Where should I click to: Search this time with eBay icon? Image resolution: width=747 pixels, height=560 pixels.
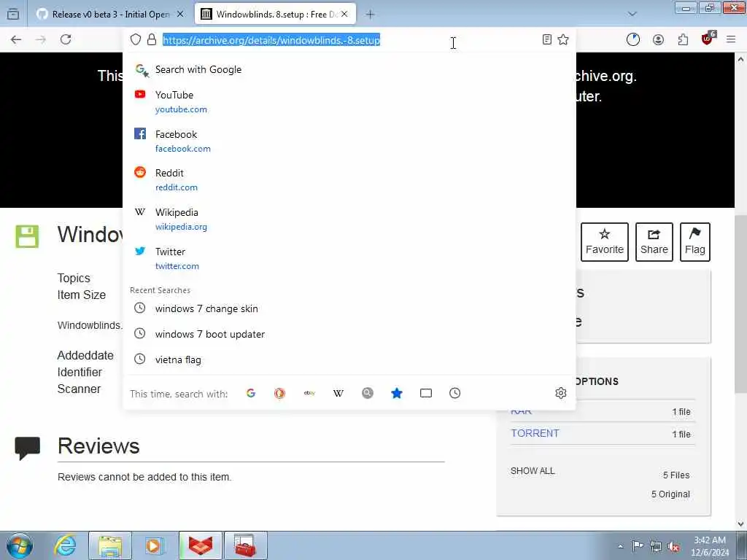pos(309,393)
